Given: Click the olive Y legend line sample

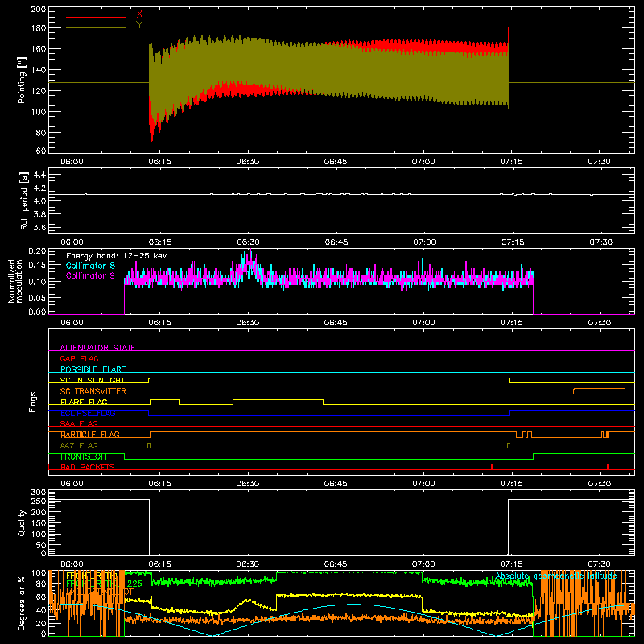Looking at the screenshot, I should pos(96,28).
